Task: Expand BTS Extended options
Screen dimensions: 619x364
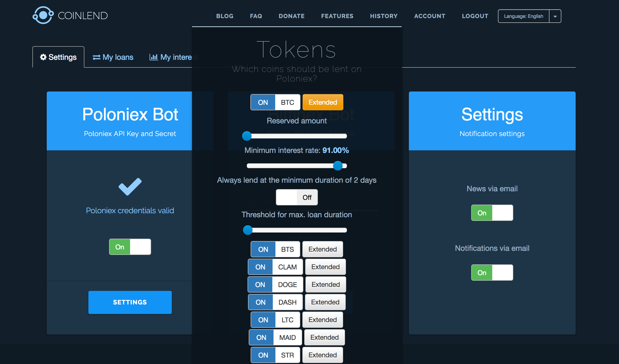Action: (x=322, y=249)
